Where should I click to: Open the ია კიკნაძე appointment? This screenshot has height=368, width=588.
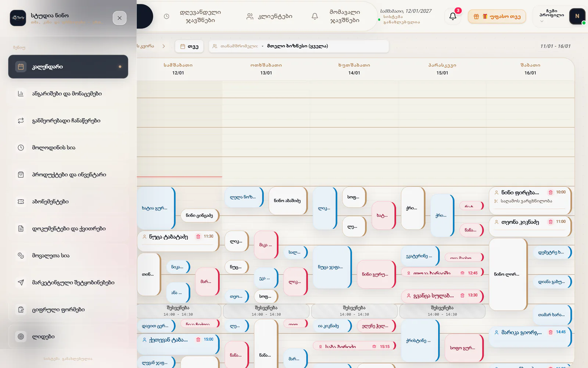[332, 326]
